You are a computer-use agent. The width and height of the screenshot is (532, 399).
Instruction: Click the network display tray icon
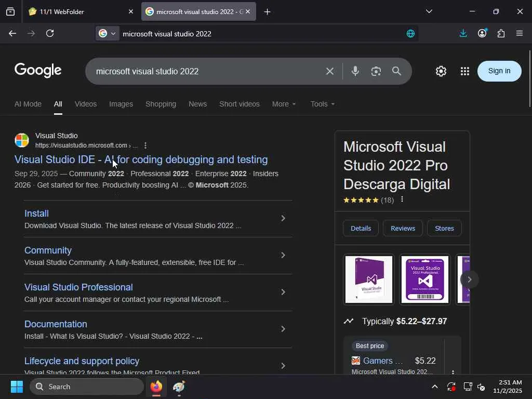click(468, 387)
